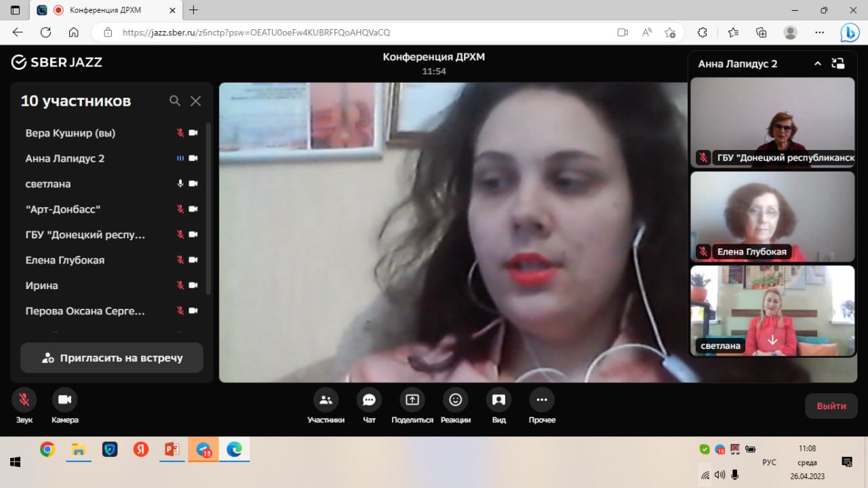
Task: Click the browser address bar URL
Action: pyautogui.click(x=256, y=33)
